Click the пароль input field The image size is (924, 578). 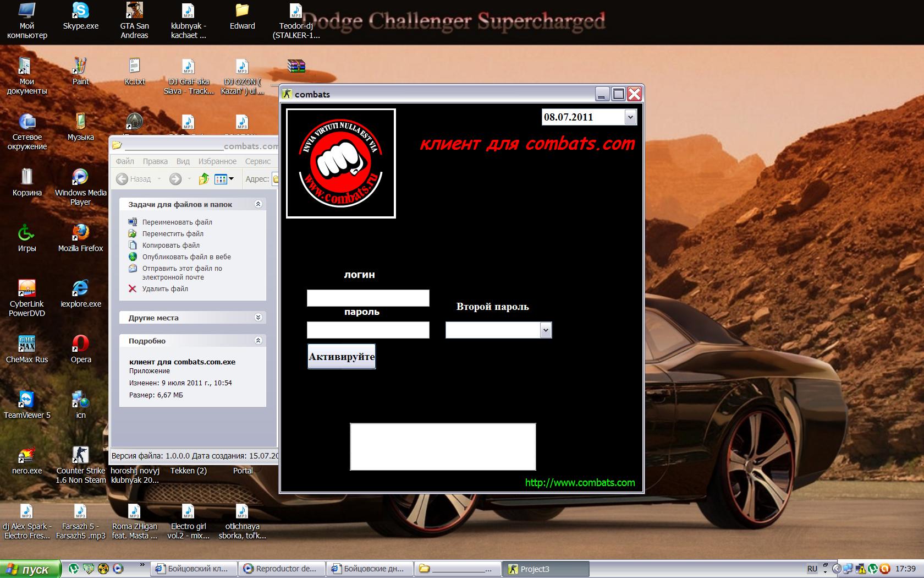(x=368, y=330)
